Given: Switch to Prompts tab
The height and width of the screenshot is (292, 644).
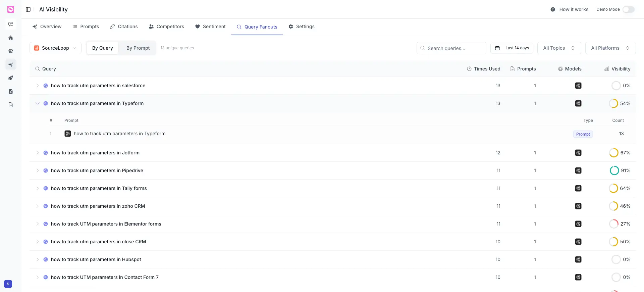Looking at the screenshot, I should 86,27.
